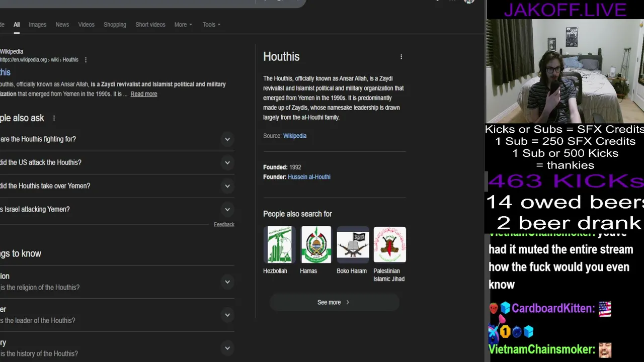Expand 'are the Houthis fighting for?' question
This screenshot has width=644, height=362.
click(117, 139)
